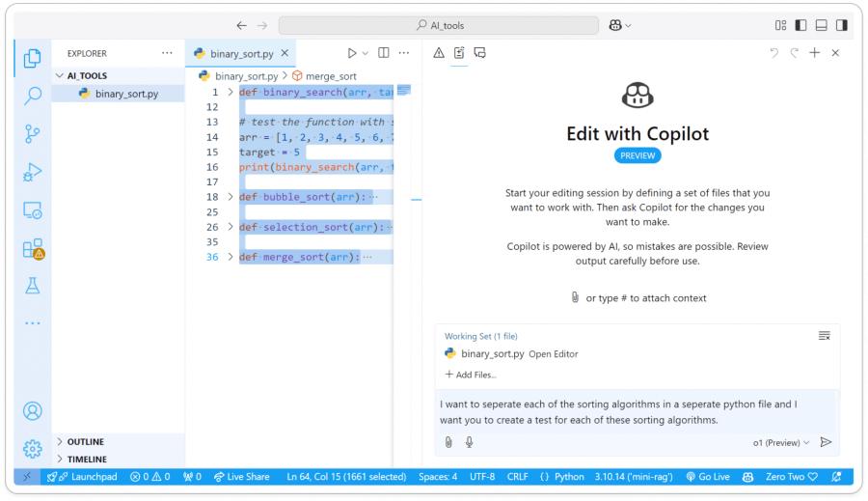Open Remote Explorer view

(x=33, y=210)
